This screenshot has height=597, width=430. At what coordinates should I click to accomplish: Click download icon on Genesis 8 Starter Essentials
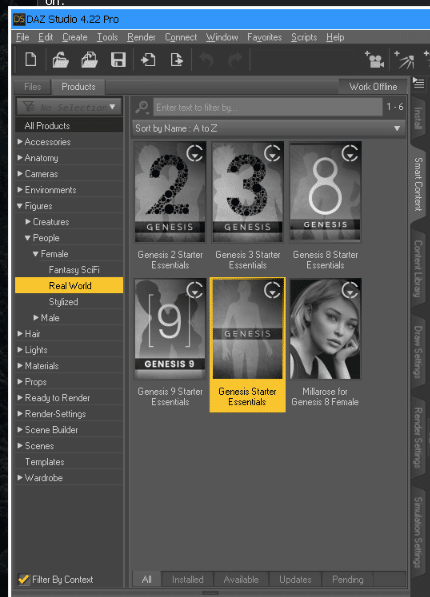pyautogui.click(x=350, y=153)
